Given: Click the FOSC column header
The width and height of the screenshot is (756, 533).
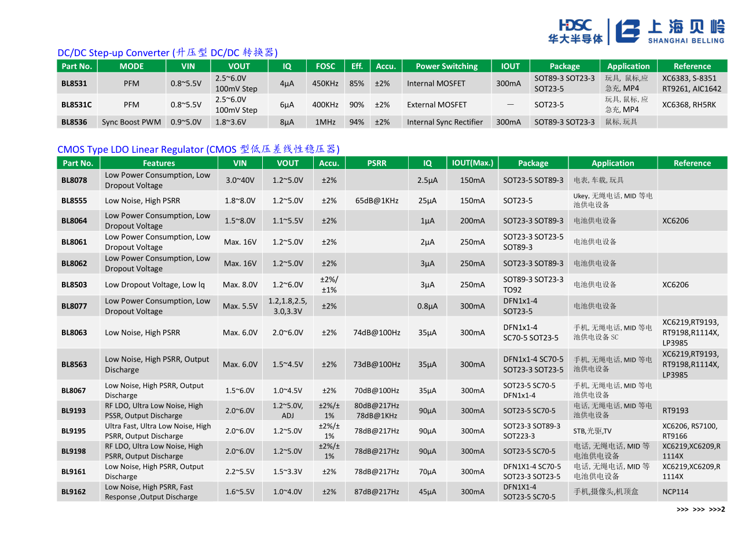Looking at the screenshot, I should pyautogui.click(x=325, y=67).
